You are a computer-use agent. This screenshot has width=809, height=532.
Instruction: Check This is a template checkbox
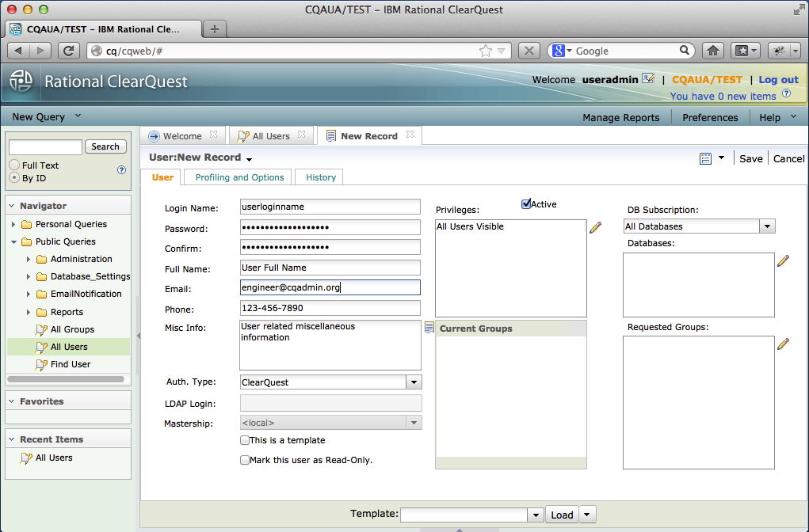(x=245, y=440)
